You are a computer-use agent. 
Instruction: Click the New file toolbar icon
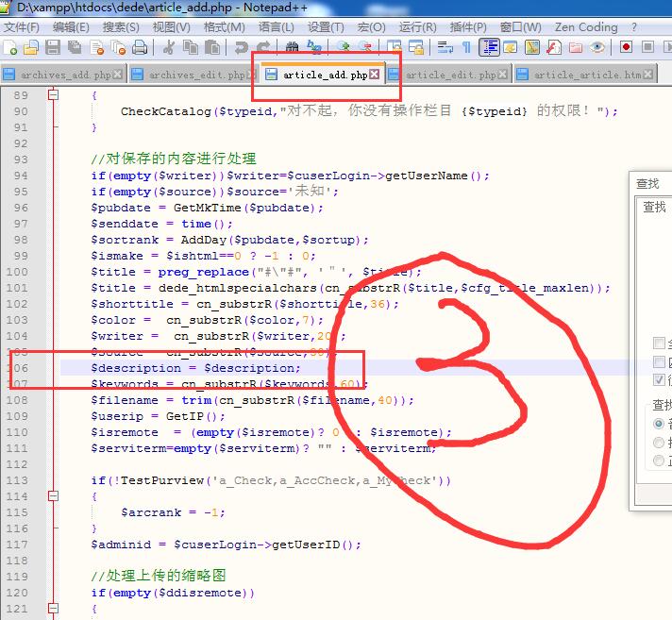pyautogui.click(x=10, y=47)
